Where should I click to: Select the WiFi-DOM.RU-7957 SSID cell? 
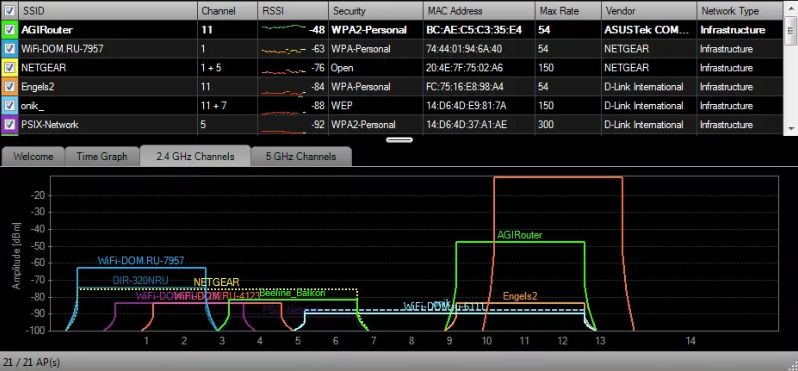pos(107,49)
